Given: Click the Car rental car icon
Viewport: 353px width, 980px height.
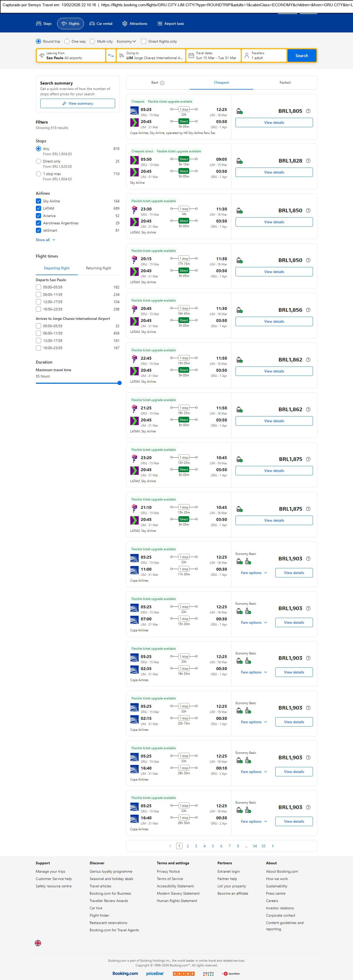Looking at the screenshot, I should click(92, 24).
